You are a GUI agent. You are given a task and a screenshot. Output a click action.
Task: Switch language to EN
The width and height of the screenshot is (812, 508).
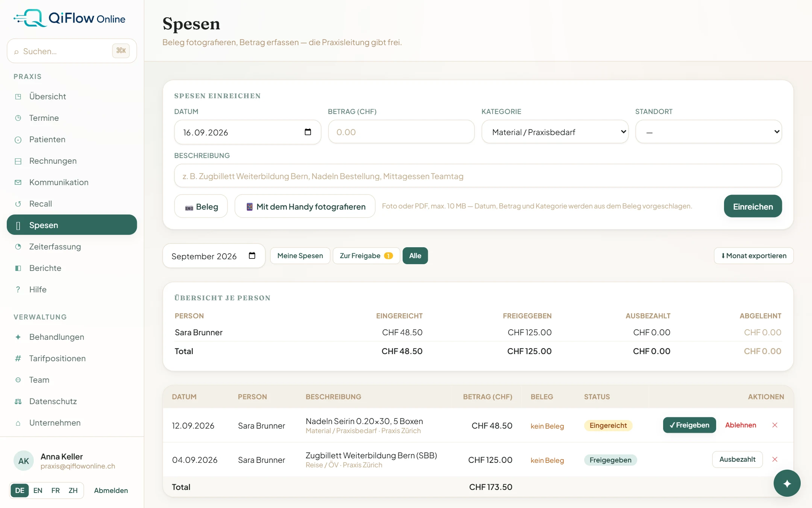coord(38,490)
